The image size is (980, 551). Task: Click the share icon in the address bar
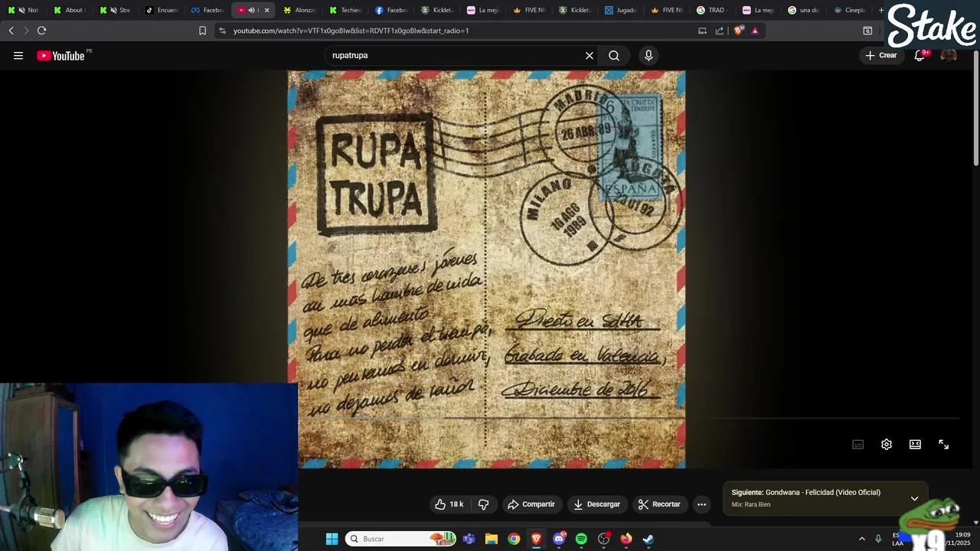click(x=720, y=31)
